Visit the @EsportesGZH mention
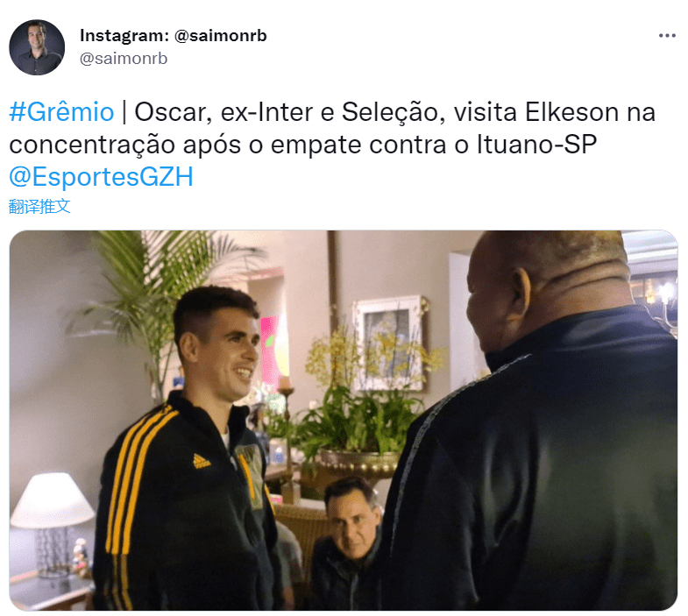 point(101,177)
